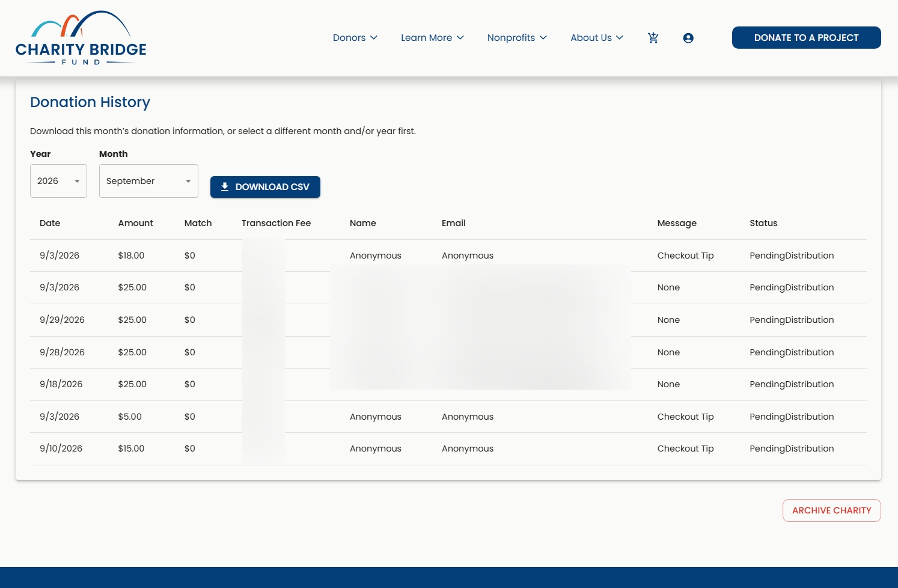Screen dimensions: 898x588
Task: Select the Email column header
Action: [454, 223]
